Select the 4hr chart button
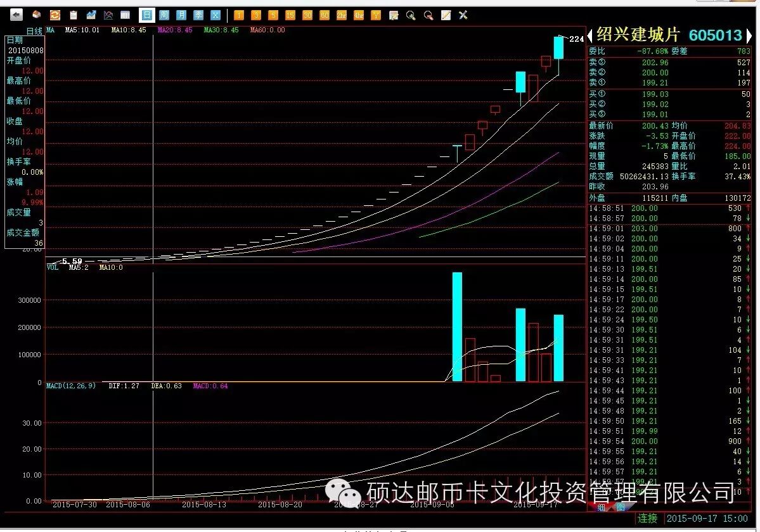Screen dimensions: 760x532 tap(359, 15)
